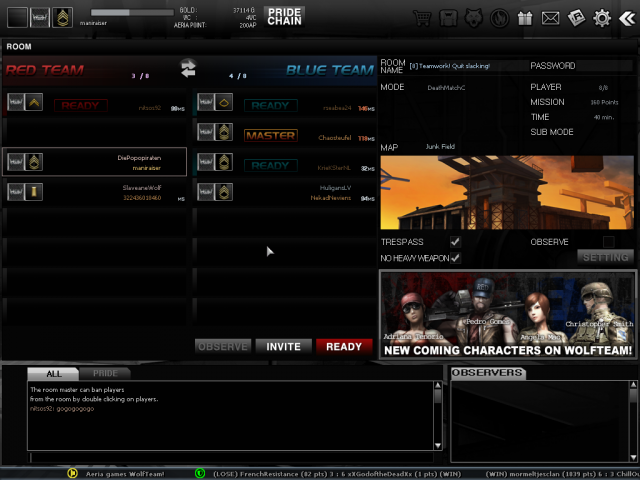Click the new characters promotional banner
The width and height of the screenshot is (640, 480).
pos(507,315)
